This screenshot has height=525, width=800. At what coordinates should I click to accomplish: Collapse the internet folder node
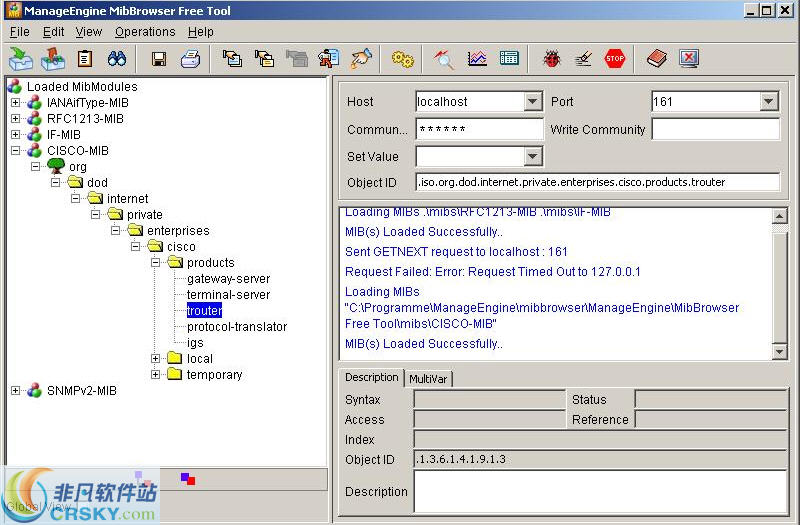tap(76, 198)
